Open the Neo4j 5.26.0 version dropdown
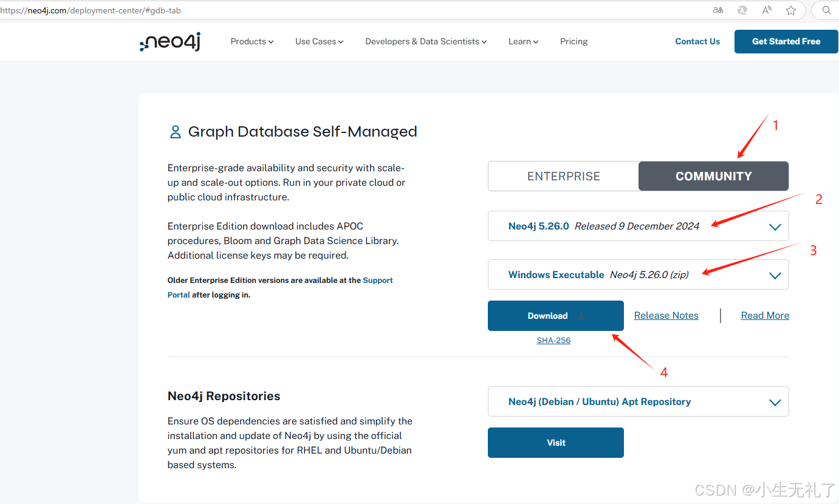 (638, 226)
